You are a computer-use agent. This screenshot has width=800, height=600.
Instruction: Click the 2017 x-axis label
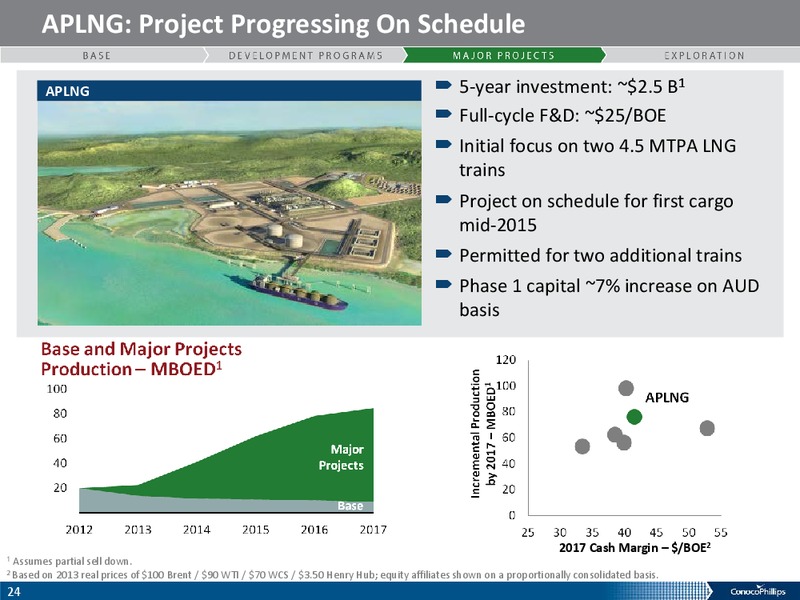point(373,530)
